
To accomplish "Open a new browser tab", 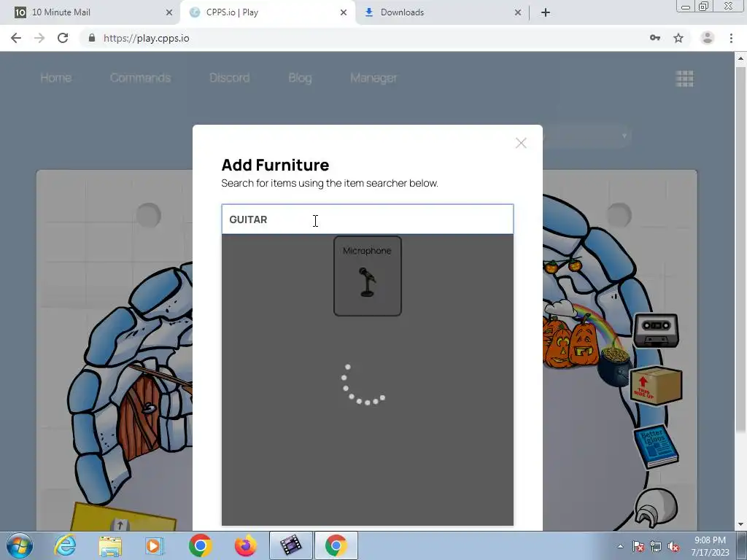I will tap(546, 12).
